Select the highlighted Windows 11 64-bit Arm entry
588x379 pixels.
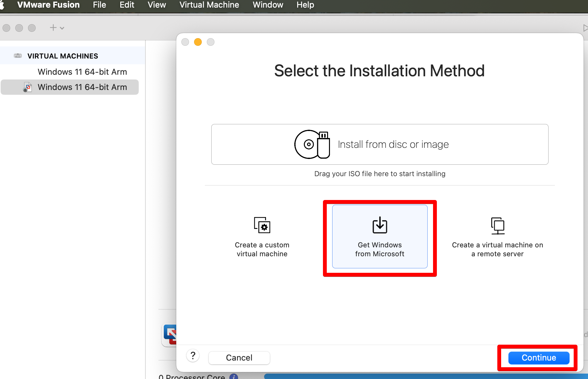click(x=70, y=87)
